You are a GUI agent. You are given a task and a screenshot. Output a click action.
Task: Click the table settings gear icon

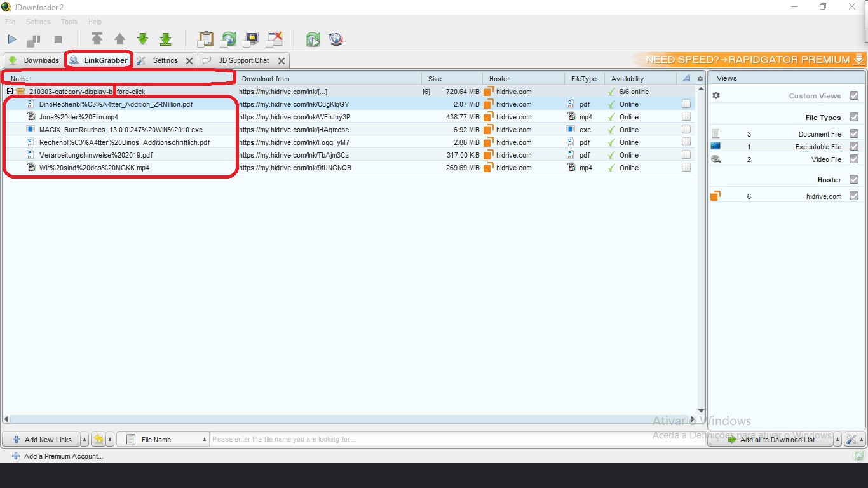(x=700, y=79)
